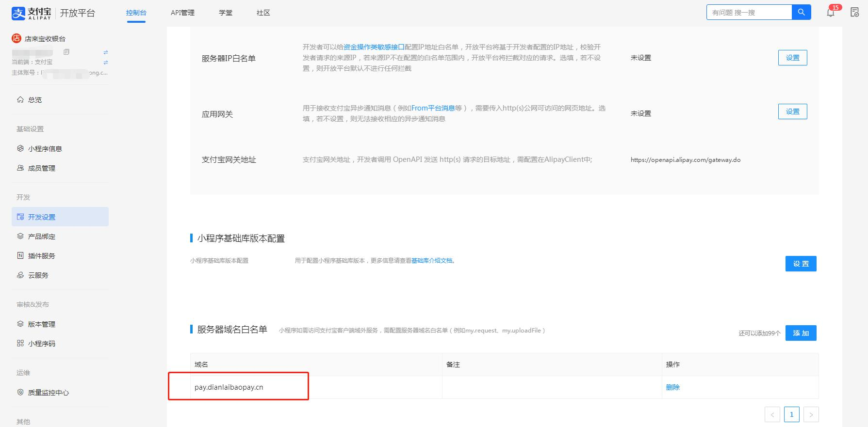Click the notification bell icon
The height and width of the screenshot is (427, 868).
click(x=831, y=13)
